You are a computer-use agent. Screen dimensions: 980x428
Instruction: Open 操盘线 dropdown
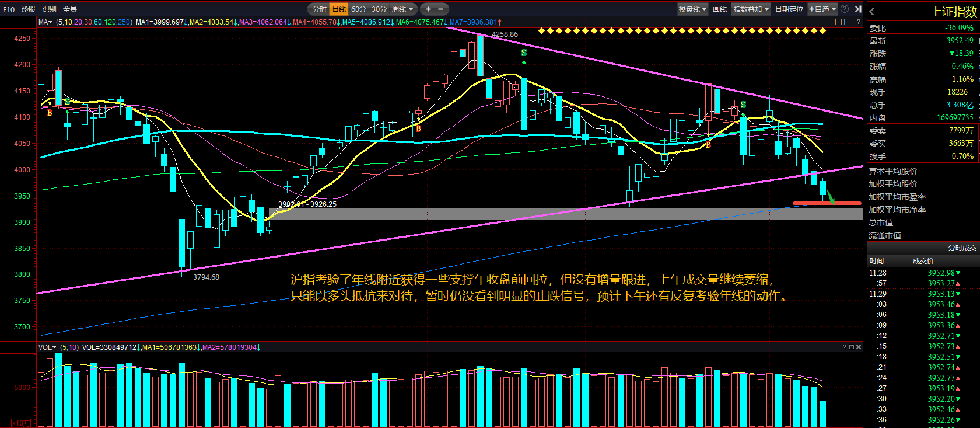point(692,9)
